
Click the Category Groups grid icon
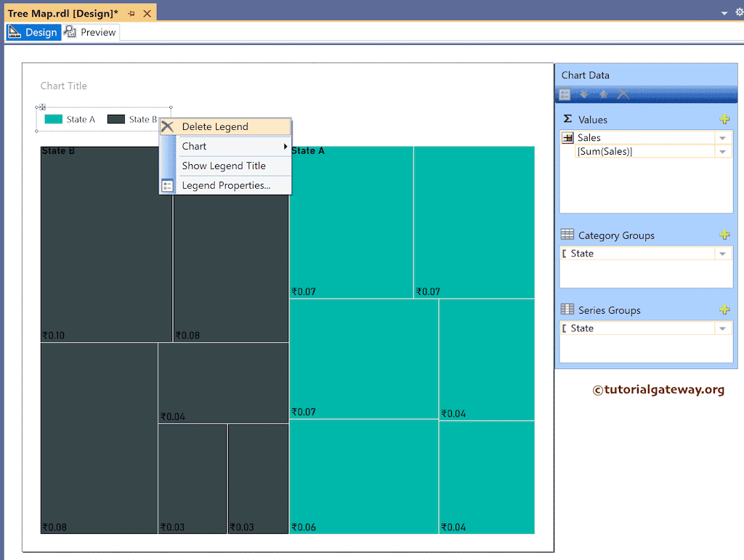pos(567,235)
